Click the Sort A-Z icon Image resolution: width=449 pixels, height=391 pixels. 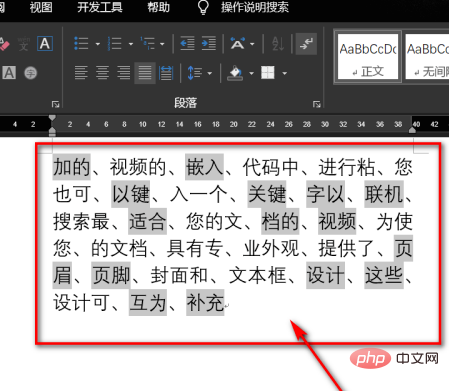(x=278, y=44)
